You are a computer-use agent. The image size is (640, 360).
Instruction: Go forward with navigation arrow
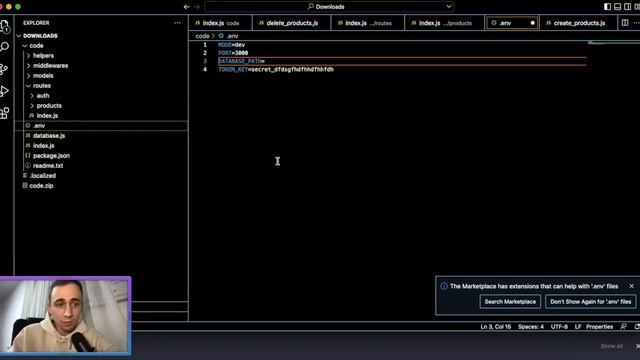(x=197, y=7)
